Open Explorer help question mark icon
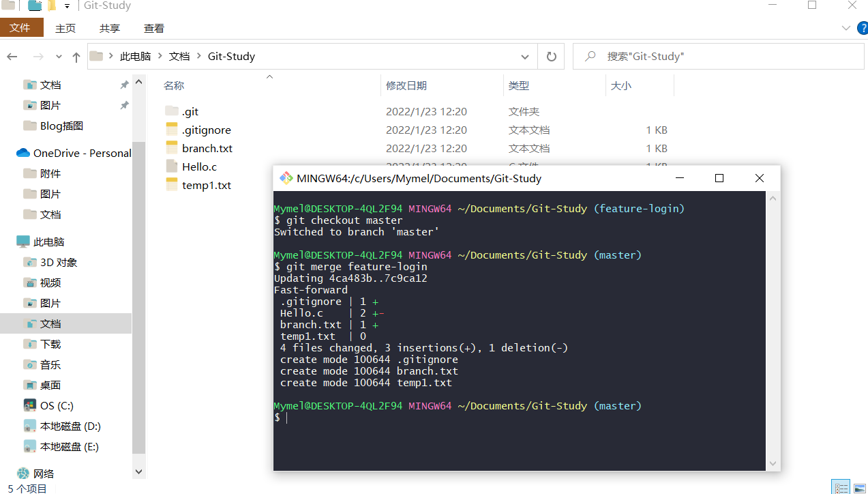This screenshot has width=868, height=494. [863, 28]
